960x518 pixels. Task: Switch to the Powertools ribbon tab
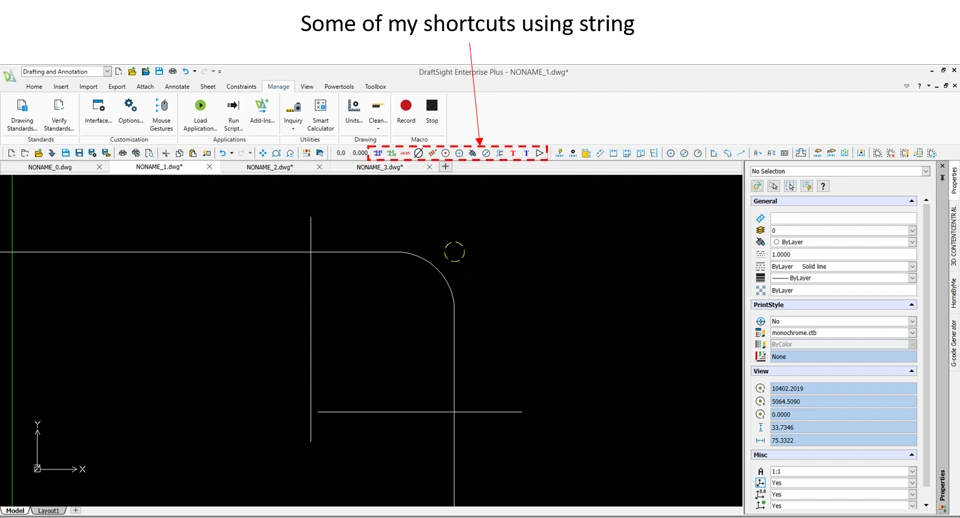(x=339, y=87)
